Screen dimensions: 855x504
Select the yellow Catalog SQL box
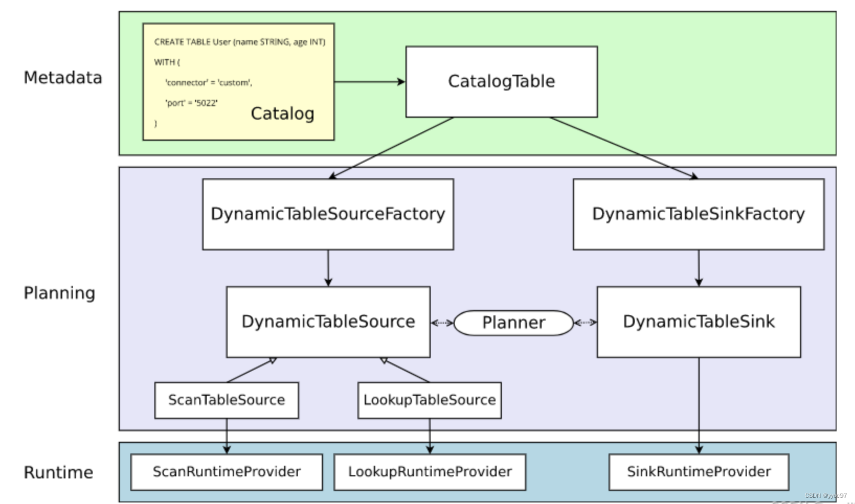pyautogui.click(x=239, y=82)
